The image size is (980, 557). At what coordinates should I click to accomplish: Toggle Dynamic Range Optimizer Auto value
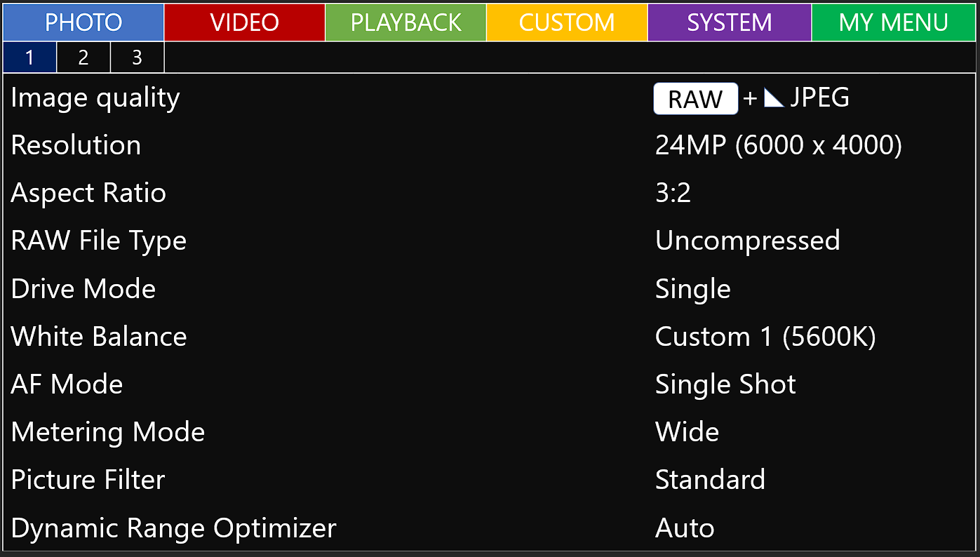[x=685, y=528]
